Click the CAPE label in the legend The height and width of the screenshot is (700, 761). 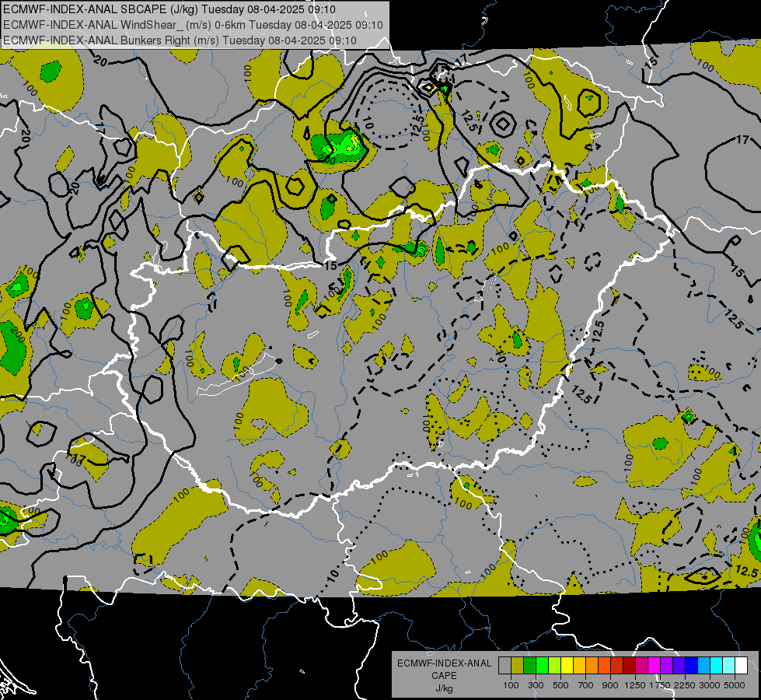click(x=444, y=676)
